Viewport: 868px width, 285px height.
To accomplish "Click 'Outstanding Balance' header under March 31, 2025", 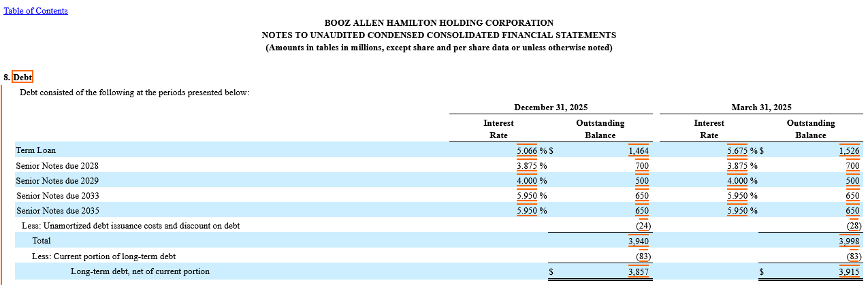I will pos(810,129).
